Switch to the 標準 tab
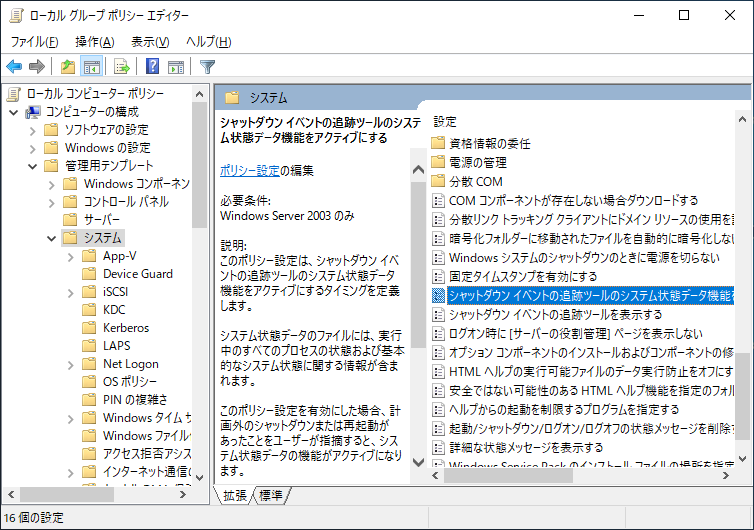 click(x=271, y=495)
